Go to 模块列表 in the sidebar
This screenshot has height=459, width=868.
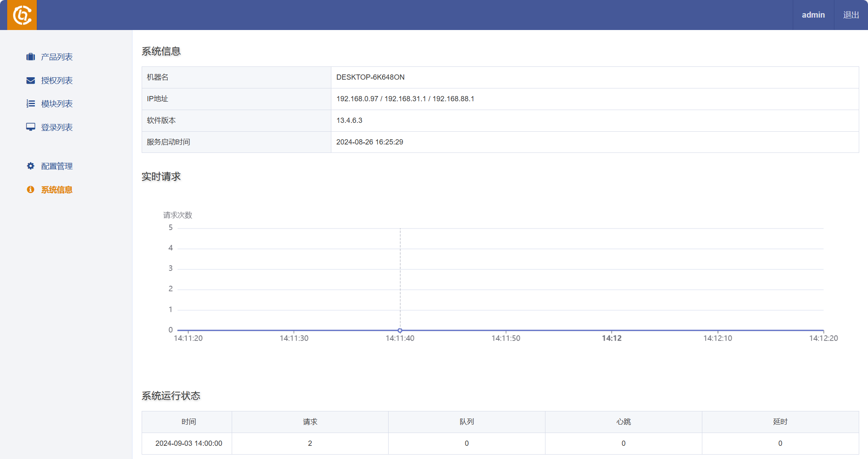click(x=57, y=104)
